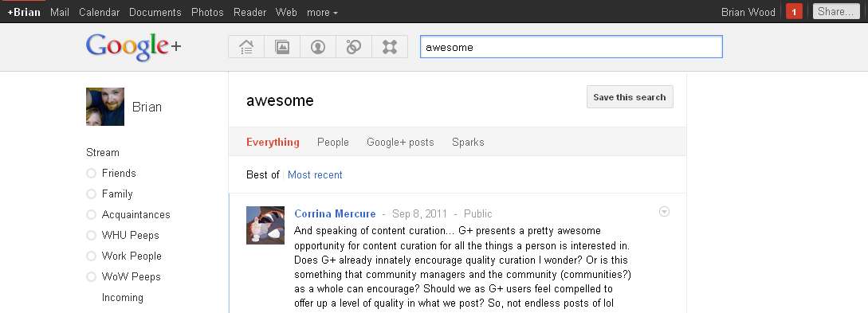Open the Home stream icon
Screen dimensions: 868x313
tap(246, 47)
